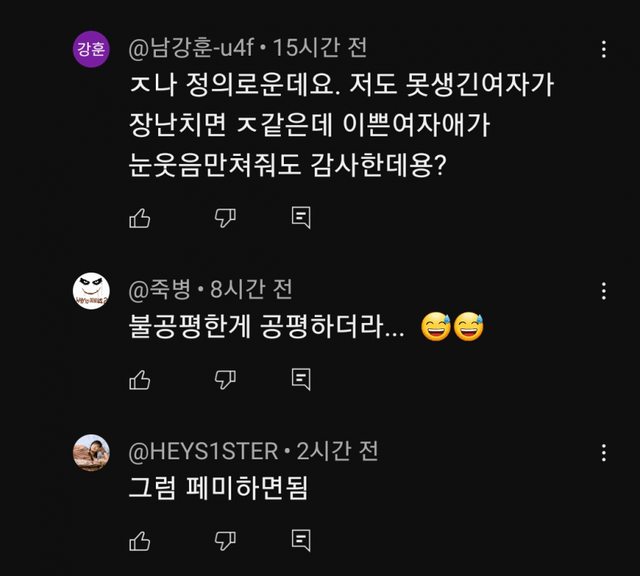Open the purple 강훈 profile avatar

pos(91,49)
